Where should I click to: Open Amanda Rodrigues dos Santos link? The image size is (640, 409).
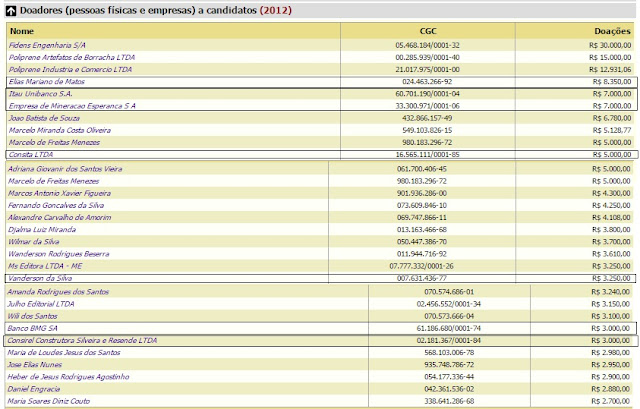point(58,292)
